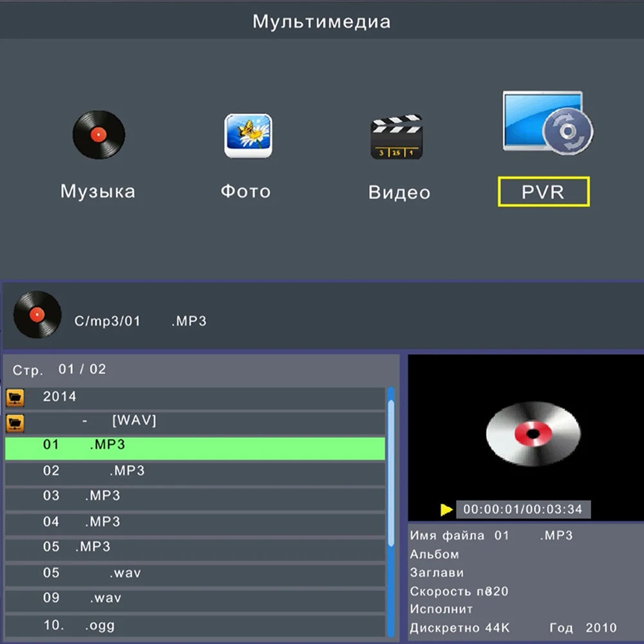Click the Заглави info line
Image resolution: width=644 pixels, height=644 pixels.
coord(437,573)
